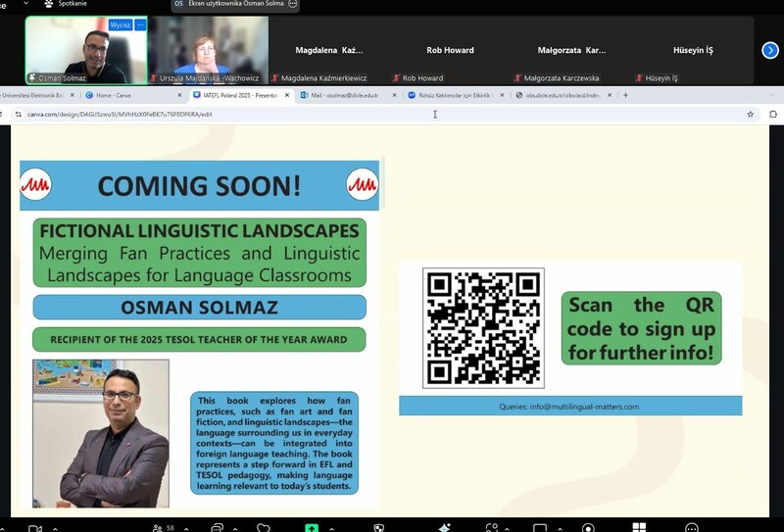
Task: Open the three-dot options on Osman Solmaz's video tile
Action: point(140,24)
